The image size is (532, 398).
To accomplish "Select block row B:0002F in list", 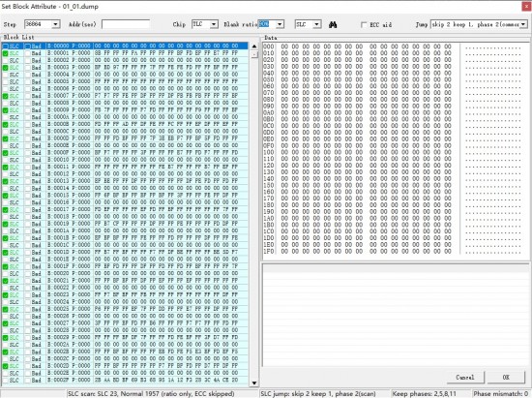I will tap(125, 380).
